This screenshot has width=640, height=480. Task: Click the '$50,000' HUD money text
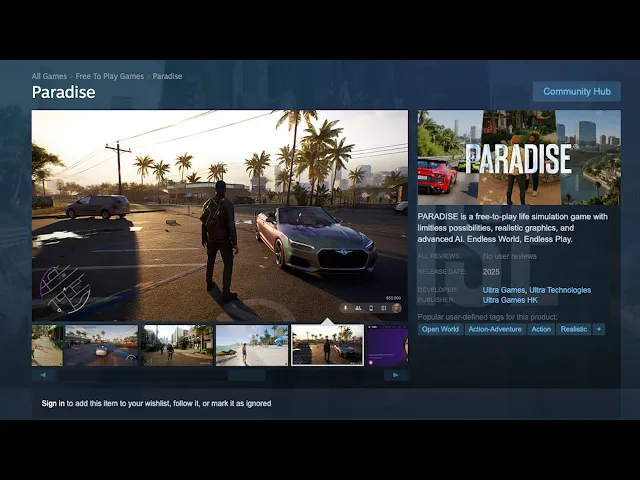click(x=393, y=298)
